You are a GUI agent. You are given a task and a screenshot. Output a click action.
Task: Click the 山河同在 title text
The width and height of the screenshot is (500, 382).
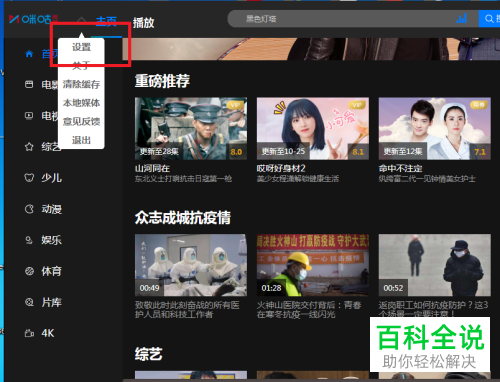152,168
